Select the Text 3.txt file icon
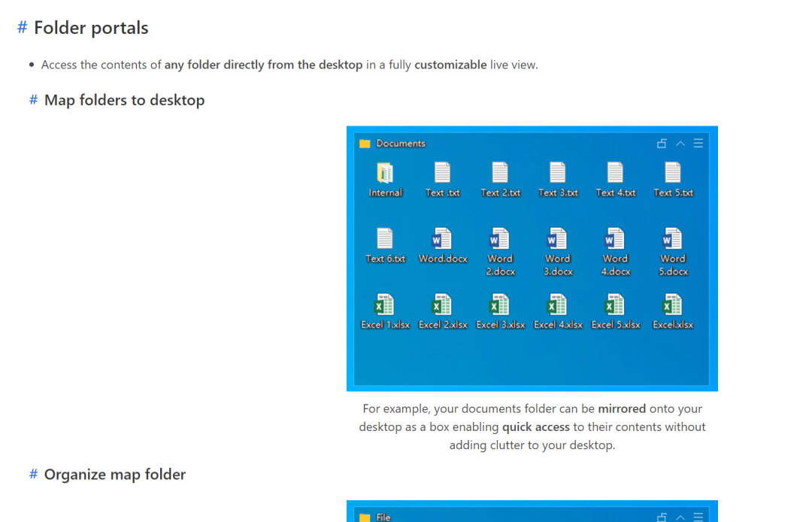 point(558,173)
